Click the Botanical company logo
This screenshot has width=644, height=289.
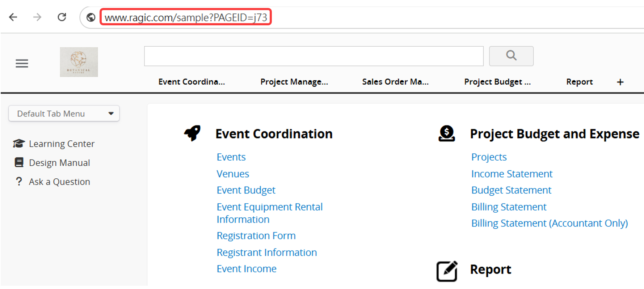point(79,62)
